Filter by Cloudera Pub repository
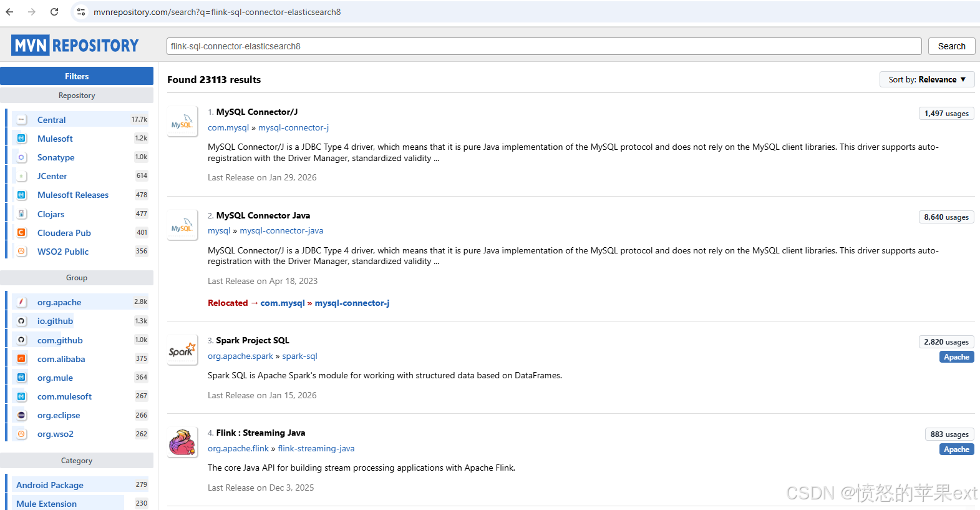Image resolution: width=980 pixels, height=510 pixels. (x=64, y=233)
